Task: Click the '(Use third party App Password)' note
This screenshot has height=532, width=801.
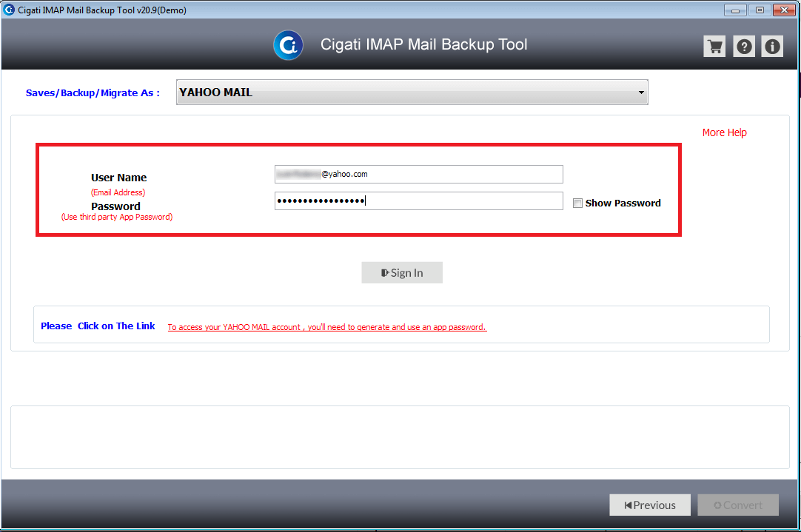Action: point(117,217)
